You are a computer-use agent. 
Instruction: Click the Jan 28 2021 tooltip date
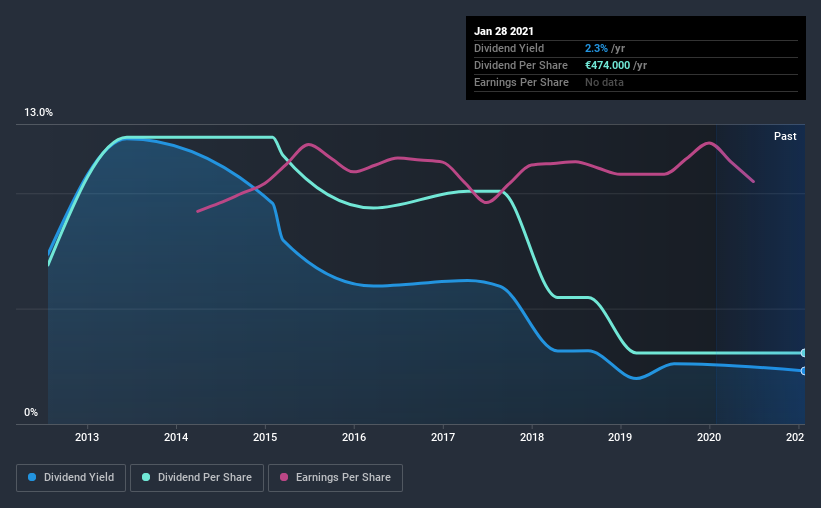pos(504,31)
